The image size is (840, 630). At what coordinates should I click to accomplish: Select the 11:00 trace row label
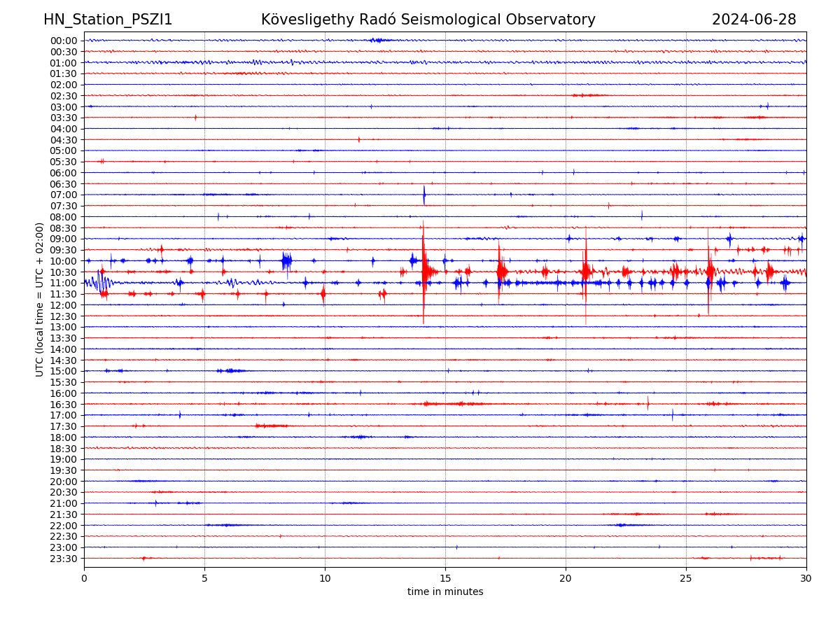[x=64, y=283]
